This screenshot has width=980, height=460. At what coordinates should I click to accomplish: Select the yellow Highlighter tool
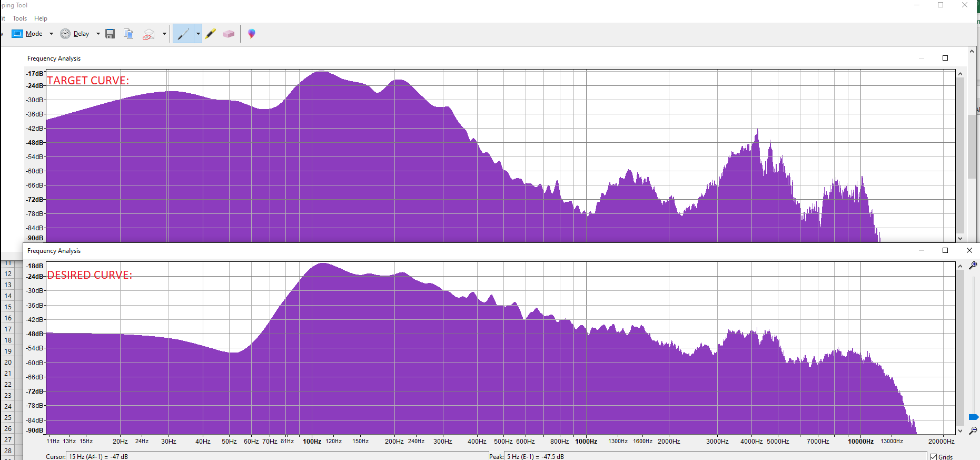pos(211,34)
